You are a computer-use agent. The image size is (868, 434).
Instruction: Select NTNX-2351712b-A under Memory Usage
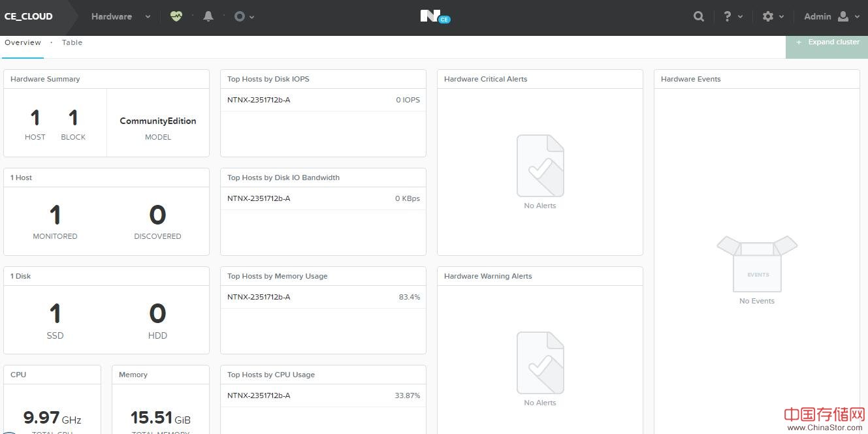tap(259, 297)
